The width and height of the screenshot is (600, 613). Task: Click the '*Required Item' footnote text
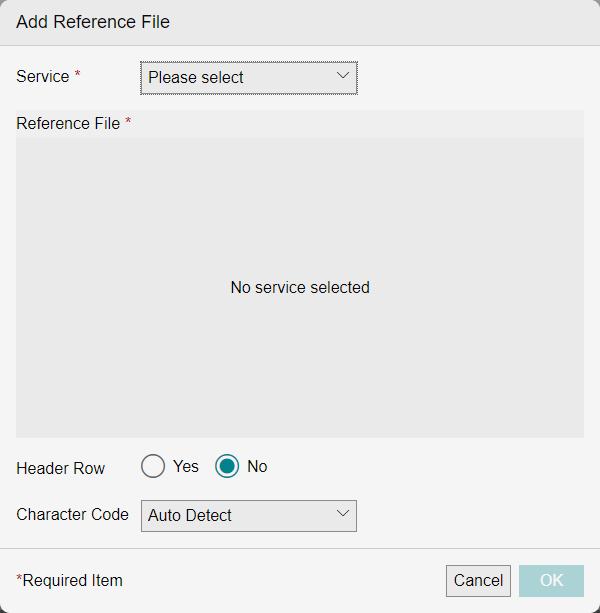pyautogui.click(x=69, y=580)
